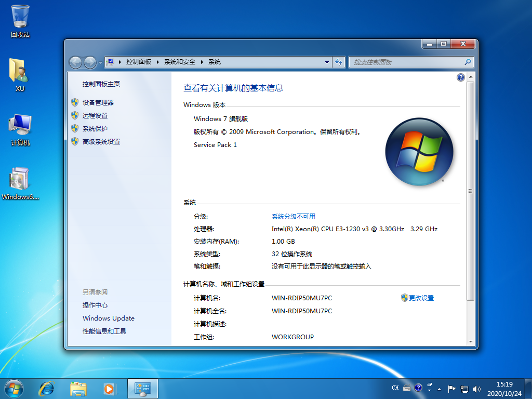Click shield icon beside 远程设置
Screen dimensions: 532x399
pos(75,115)
